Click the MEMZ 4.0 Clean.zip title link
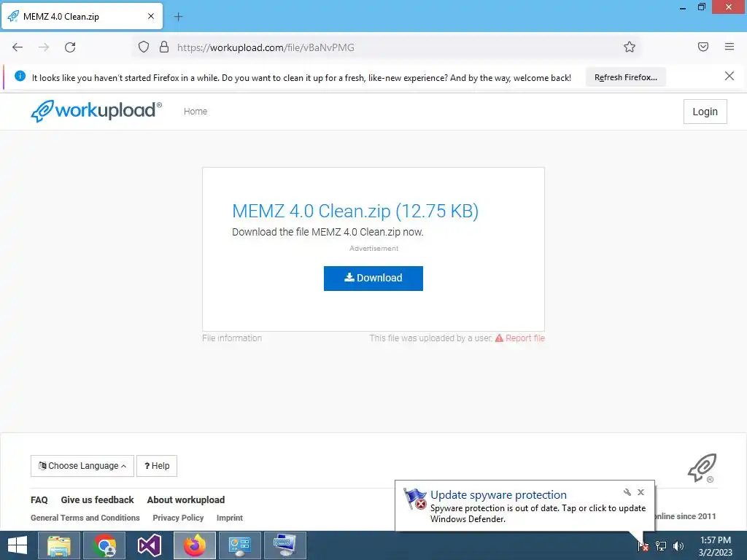 [355, 211]
